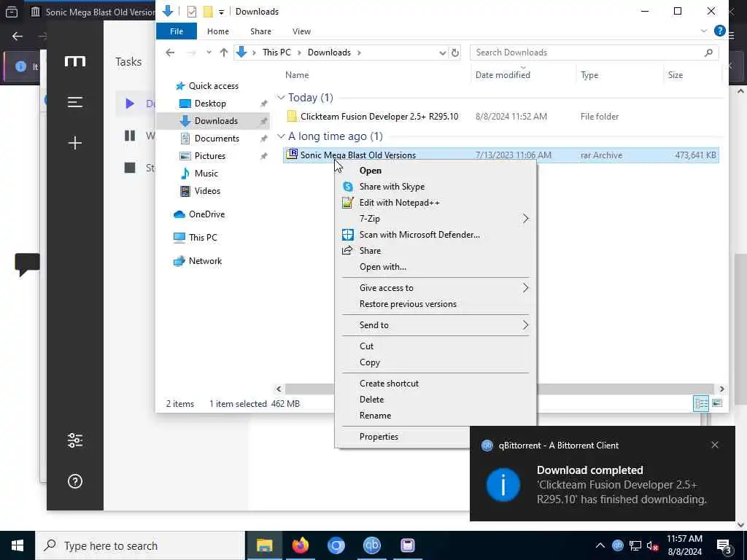Viewport: 747px width, 560px height.
Task: Click the Share context menu entry
Action: (x=436, y=251)
